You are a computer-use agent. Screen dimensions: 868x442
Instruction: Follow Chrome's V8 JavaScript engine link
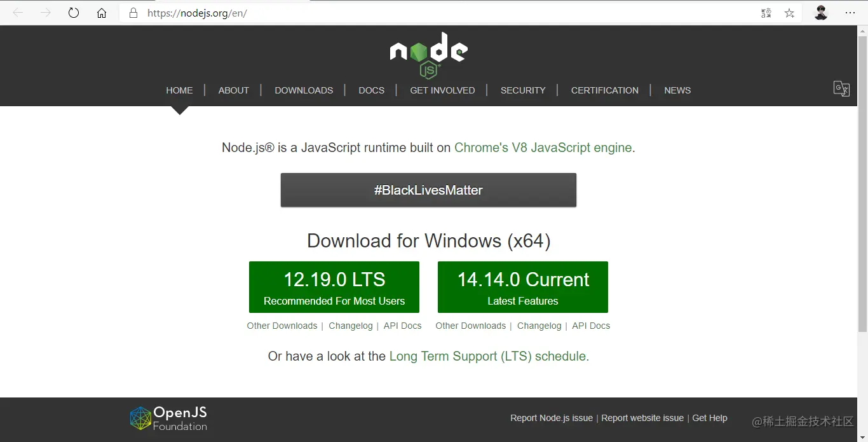(x=543, y=148)
